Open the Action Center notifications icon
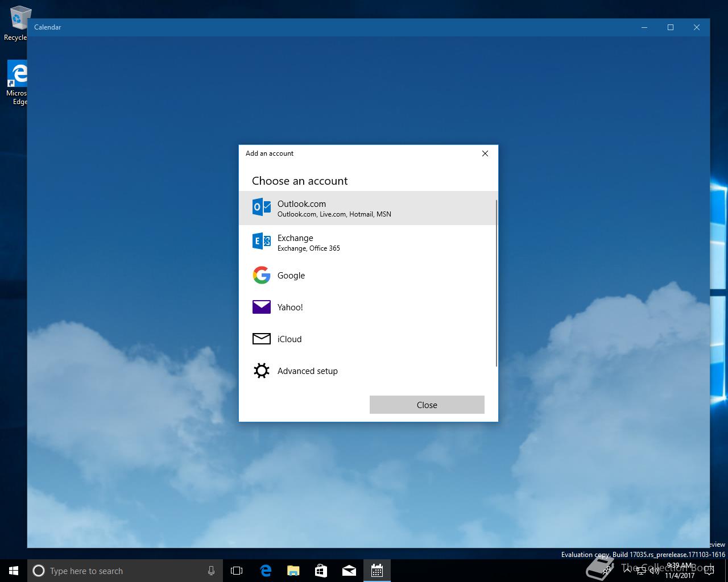This screenshot has width=728, height=582. (x=709, y=571)
